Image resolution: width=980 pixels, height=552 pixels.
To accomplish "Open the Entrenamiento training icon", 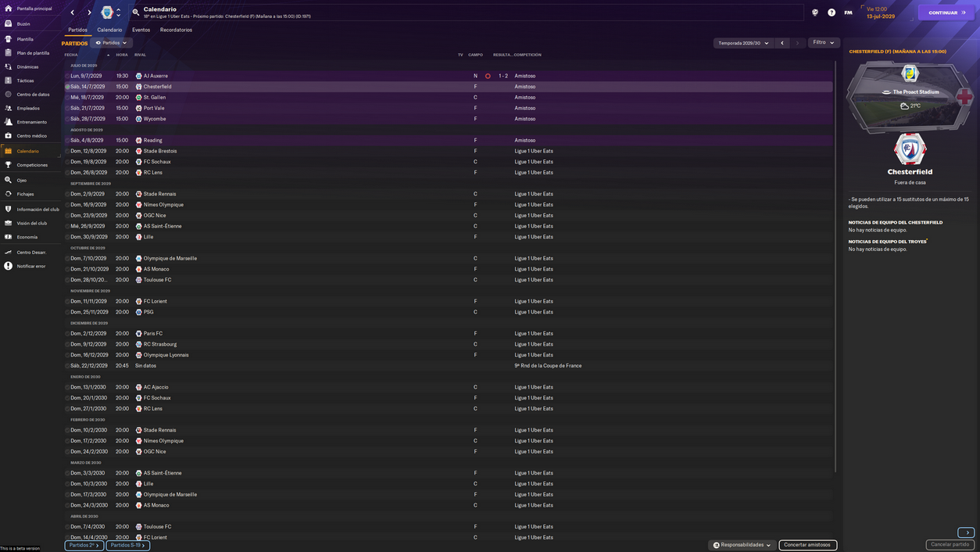I will (8, 122).
